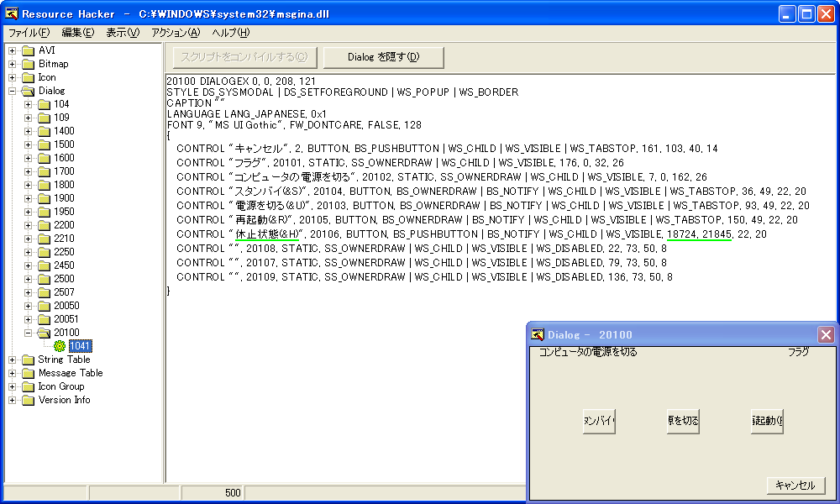Click the 再起動 button in dialog preview
Screen dimensions: 840x504
point(767,421)
